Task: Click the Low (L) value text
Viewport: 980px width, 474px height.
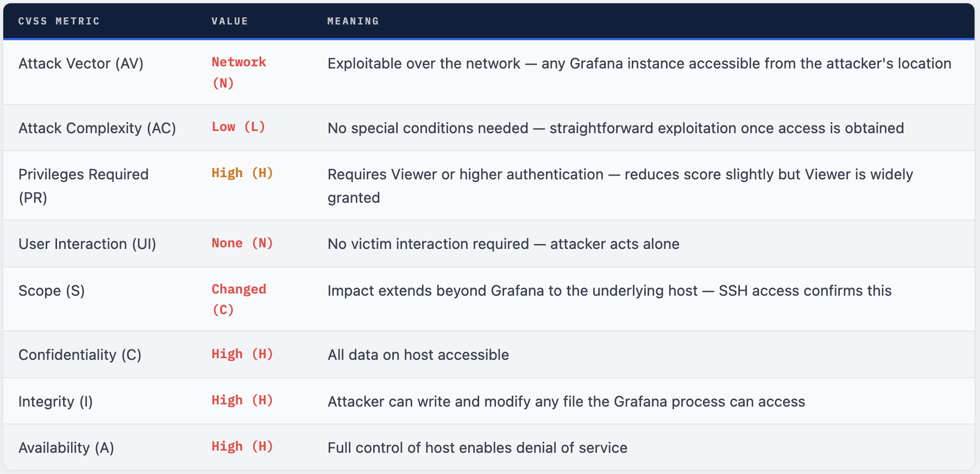Action: pos(238,127)
